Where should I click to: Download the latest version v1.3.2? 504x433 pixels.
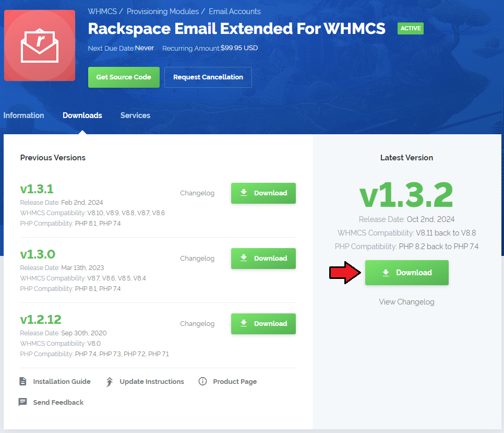[406, 273]
